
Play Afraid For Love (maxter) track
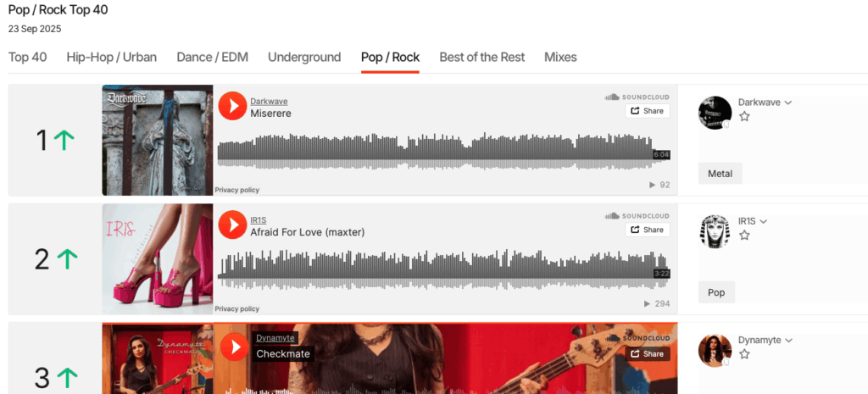pos(232,225)
